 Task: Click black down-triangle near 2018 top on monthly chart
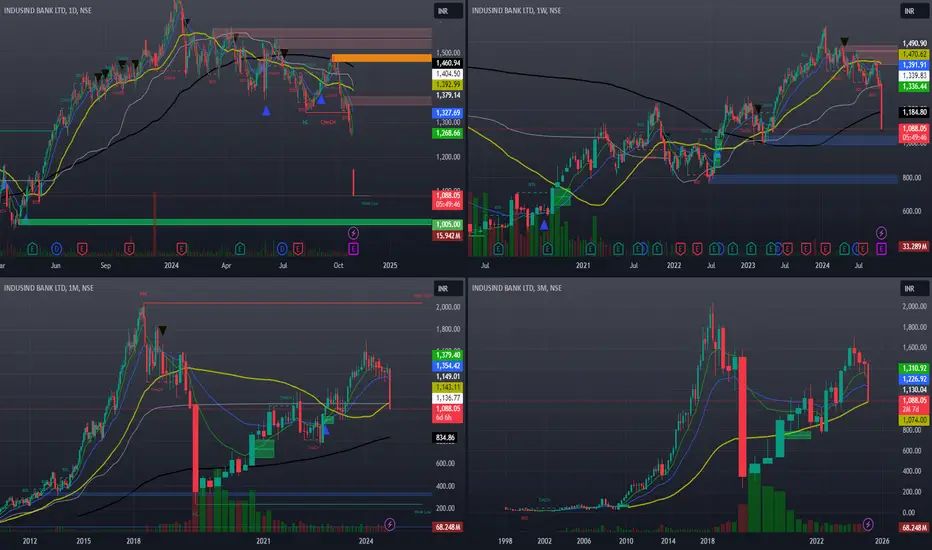[x=162, y=330]
